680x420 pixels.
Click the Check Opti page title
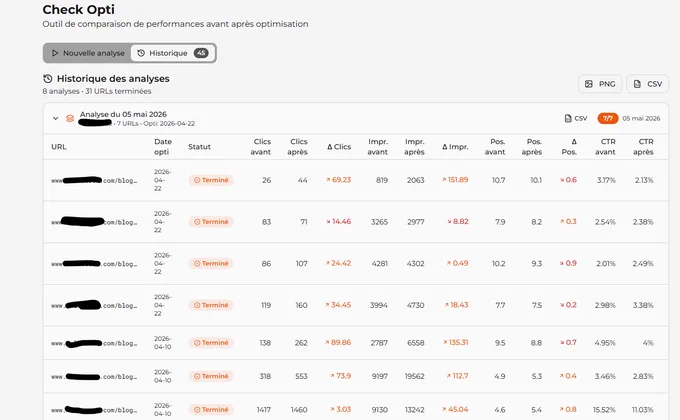pyautogui.click(x=78, y=10)
